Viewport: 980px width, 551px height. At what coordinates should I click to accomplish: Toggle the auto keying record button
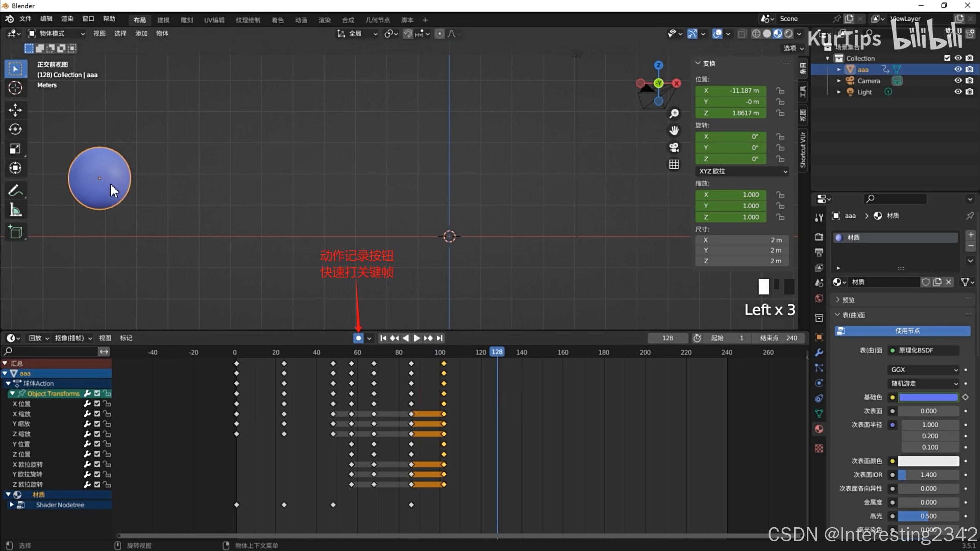358,338
